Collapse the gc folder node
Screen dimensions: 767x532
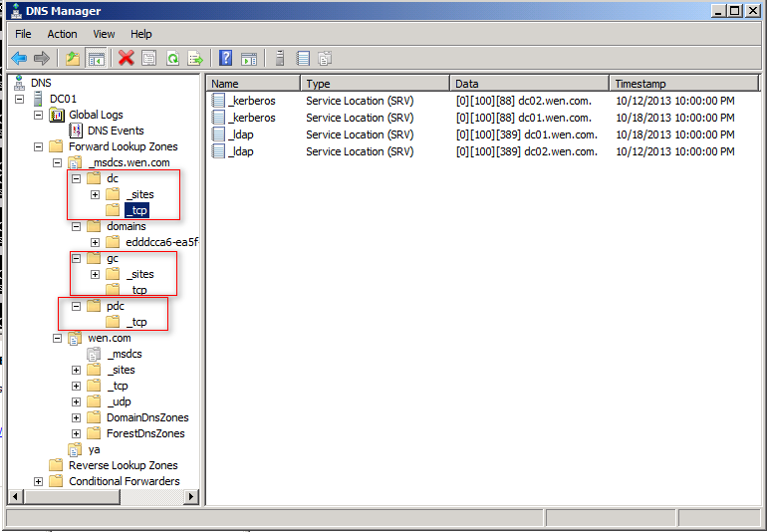pyautogui.click(x=77, y=258)
